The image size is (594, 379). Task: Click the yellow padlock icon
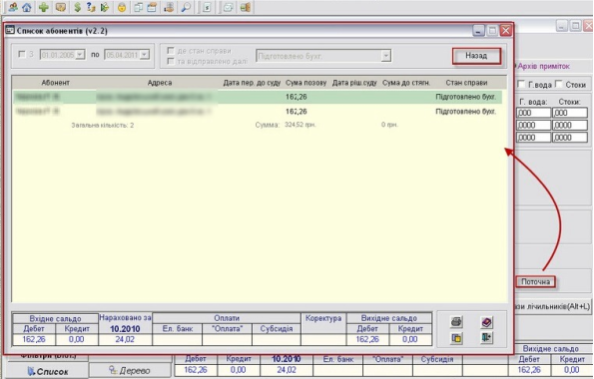(x=122, y=7)
